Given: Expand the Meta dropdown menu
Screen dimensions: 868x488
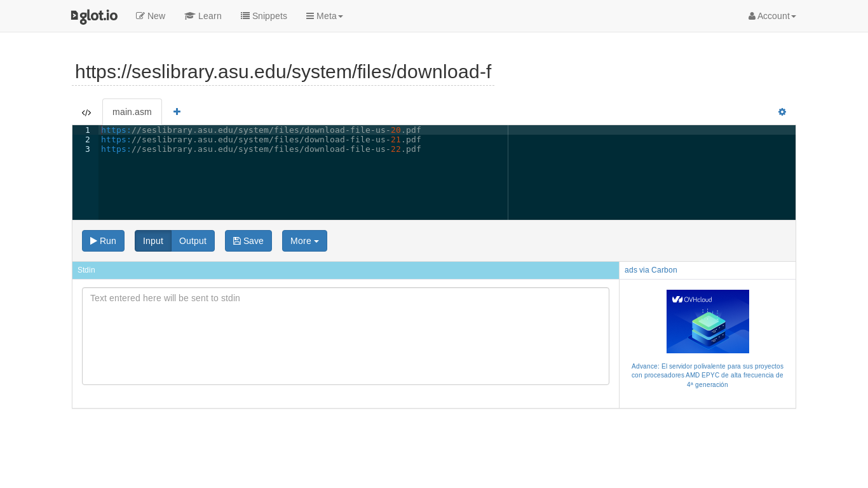Looking at the screenshot, I should click(325, 16).
